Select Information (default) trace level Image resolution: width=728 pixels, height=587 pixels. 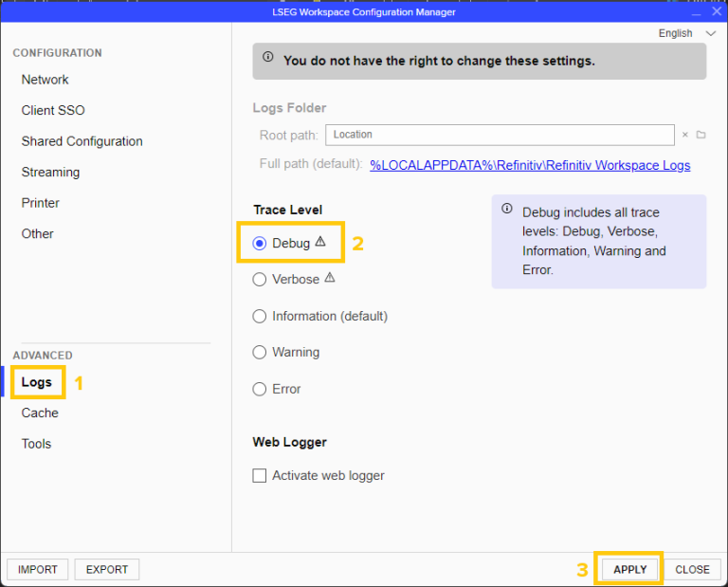point(260,316)
